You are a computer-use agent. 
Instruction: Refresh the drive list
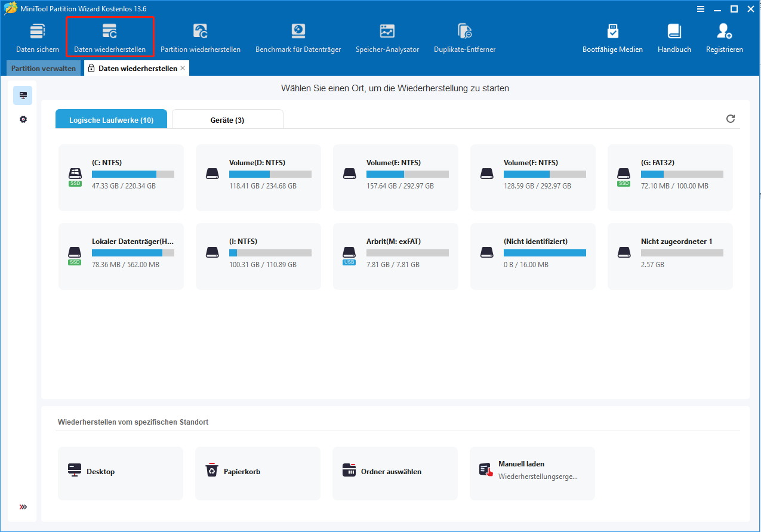point(730,119)
